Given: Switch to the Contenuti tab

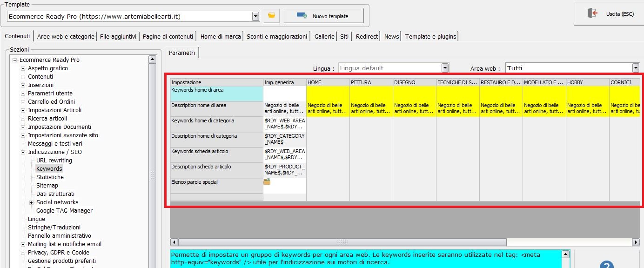Looking at the screenshot, I should click(x=17, y=36).
